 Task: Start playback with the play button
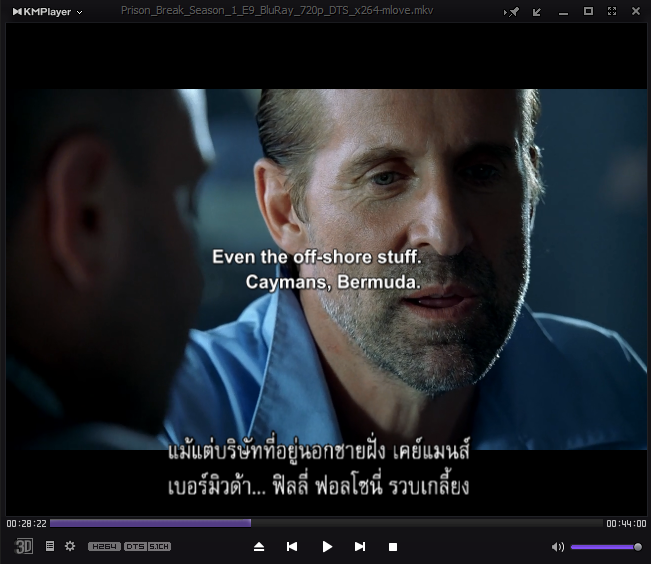(x=327, y=547)
